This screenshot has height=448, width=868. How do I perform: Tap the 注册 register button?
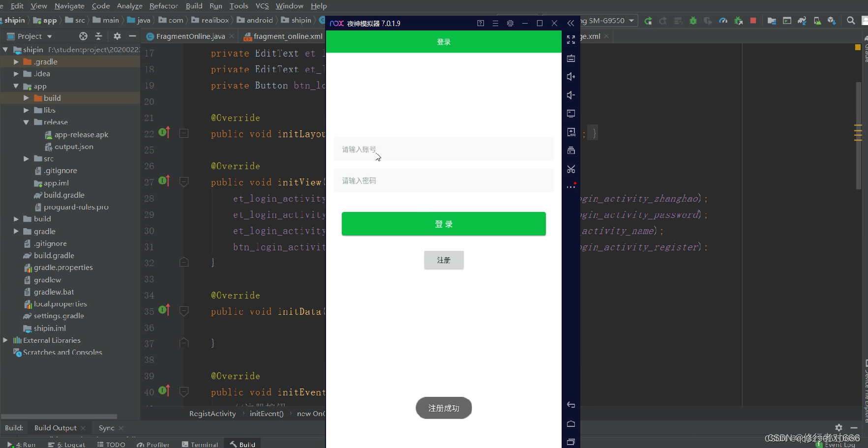click(x=444, y=260)
